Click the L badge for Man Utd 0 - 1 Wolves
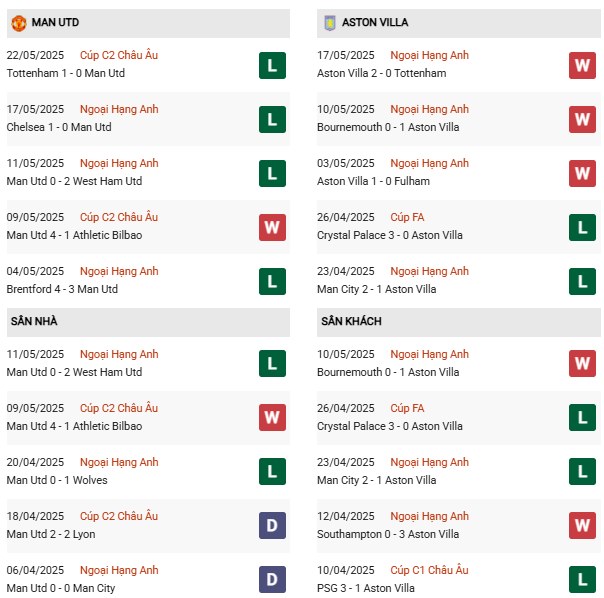This screenshot has width=604, height=598. pos(271,471)
